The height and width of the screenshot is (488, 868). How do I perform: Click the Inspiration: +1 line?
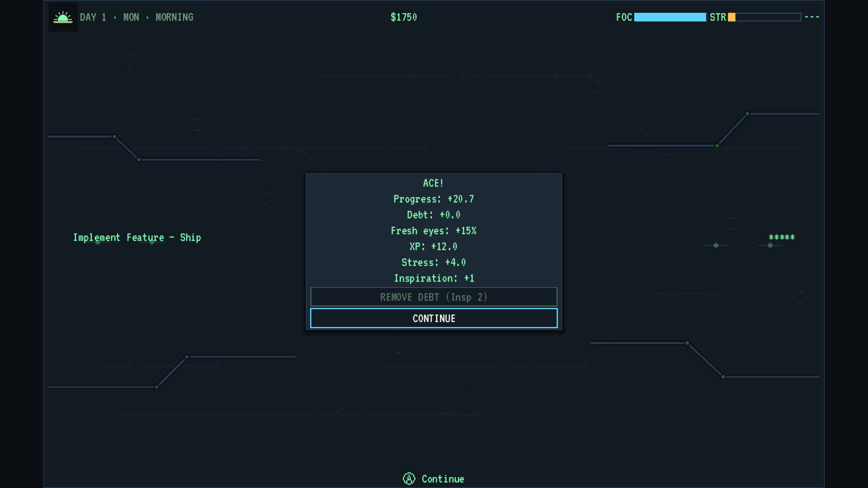click(x=434, y=278)
